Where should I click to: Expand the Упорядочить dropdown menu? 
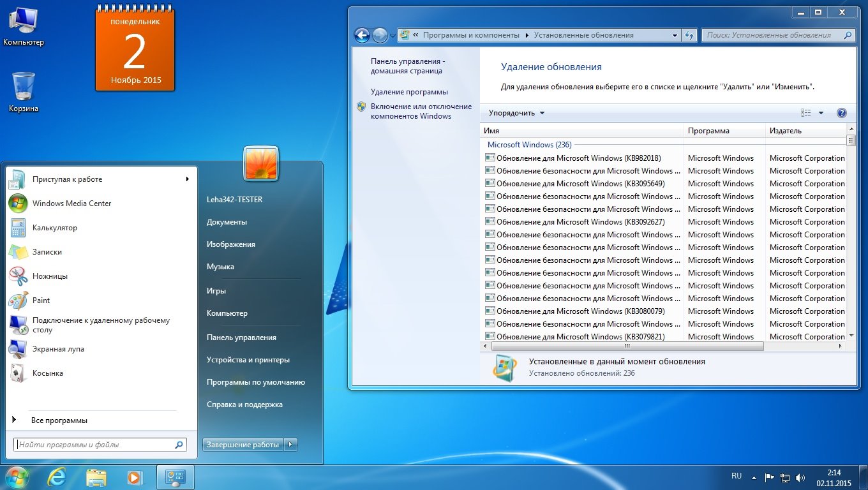click(x=516, y=113)
